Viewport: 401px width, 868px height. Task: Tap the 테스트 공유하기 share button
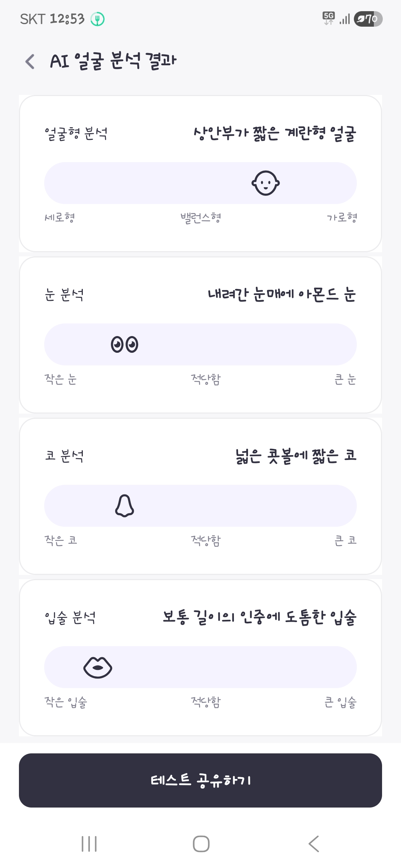pos(200,780)
